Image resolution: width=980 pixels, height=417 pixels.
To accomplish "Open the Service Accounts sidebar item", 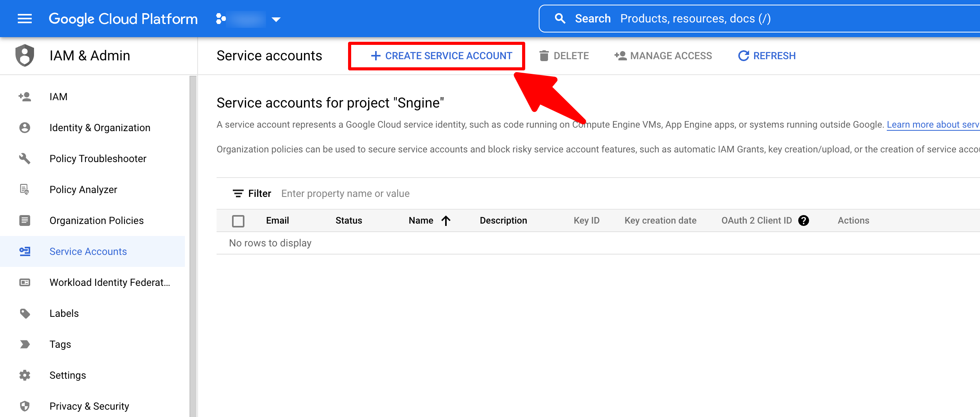I will pyautogui.click(x=88, y=251).
